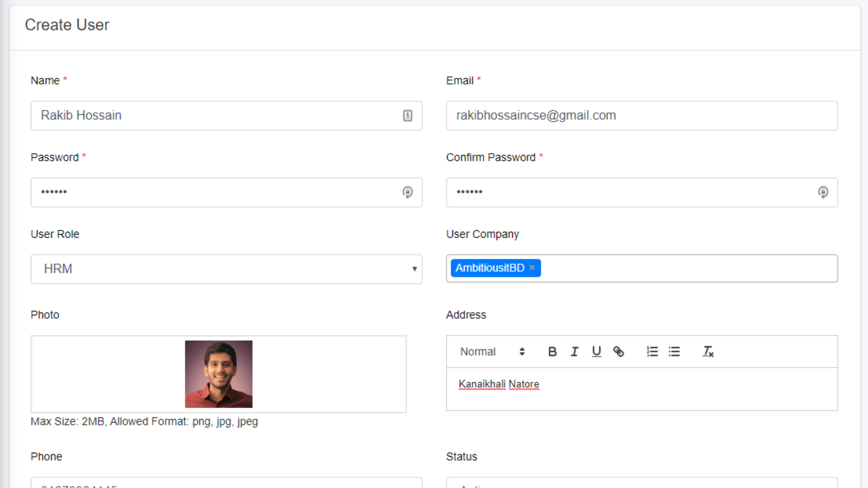868x488 pixels.
Task: Click into the Confirm Password field
Action: click(633, 192)
